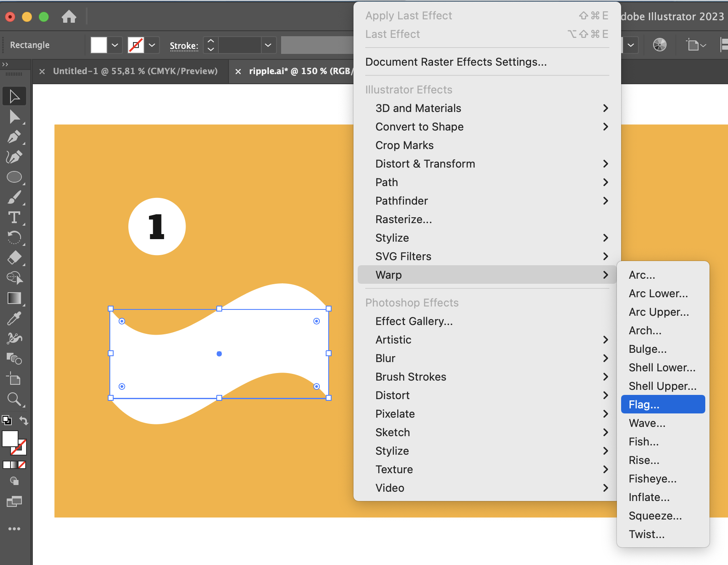This screenshot has height=565, width=728.
Task: Select the Zoom tool
Action: 14,399
